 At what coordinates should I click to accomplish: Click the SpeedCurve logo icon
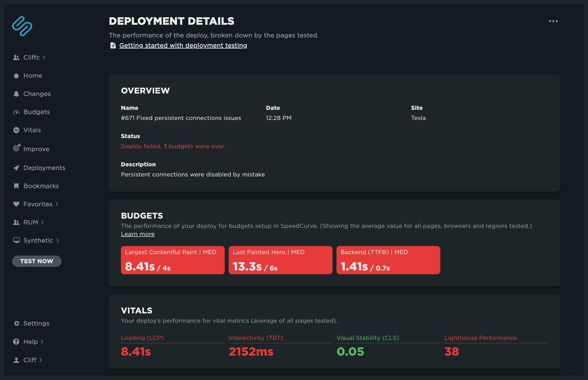pos(22,26)
